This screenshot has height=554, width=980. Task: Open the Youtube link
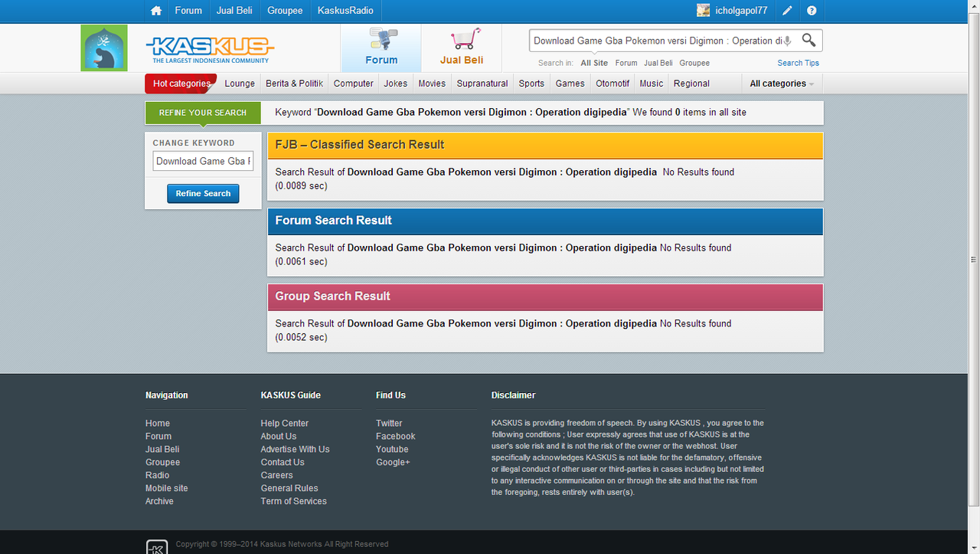392,449
